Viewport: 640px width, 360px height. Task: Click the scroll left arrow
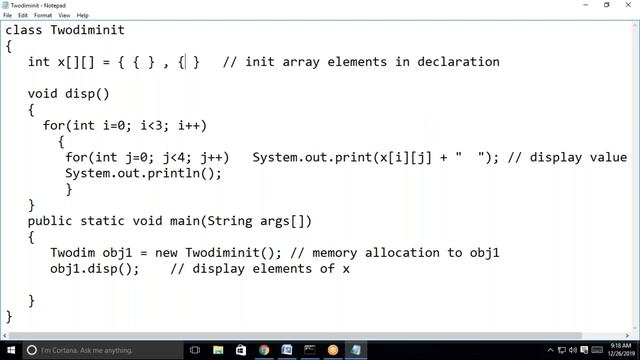pyautogui.click(x=4, y=336)
